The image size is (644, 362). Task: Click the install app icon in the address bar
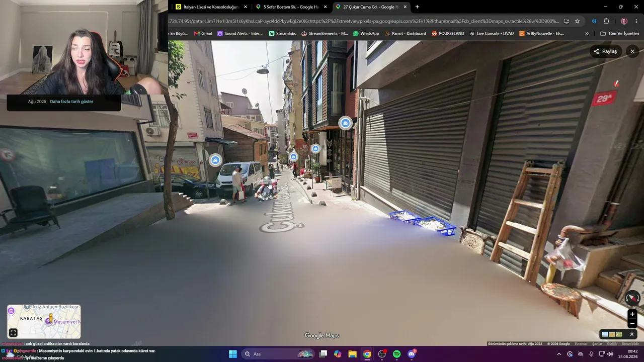click(567, 21)
